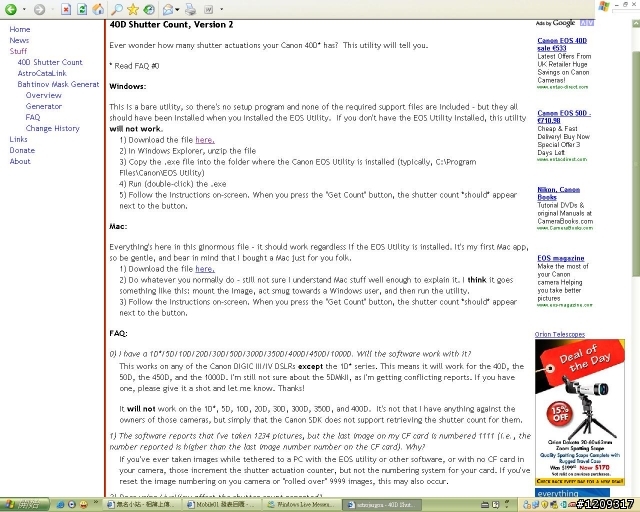
Task: Click the green Back arrow button
Action: coord(11,9)
